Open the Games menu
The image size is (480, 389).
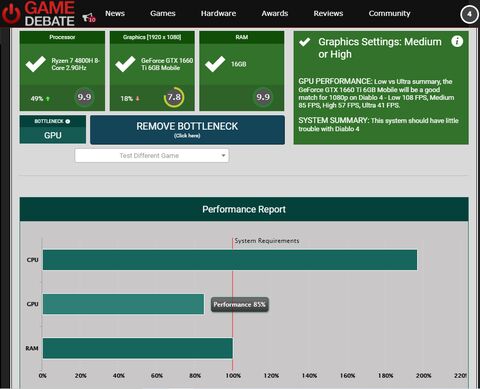[x=163, y=13]
